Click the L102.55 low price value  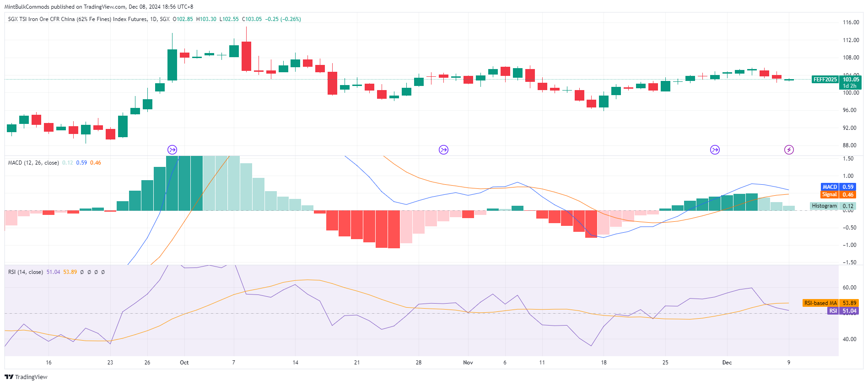229,19
